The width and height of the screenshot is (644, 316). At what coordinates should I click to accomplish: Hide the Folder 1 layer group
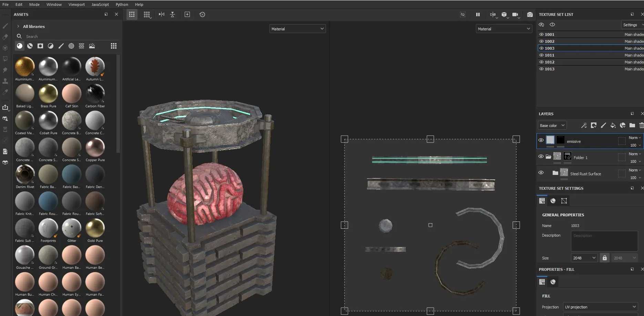coord(541,156)
